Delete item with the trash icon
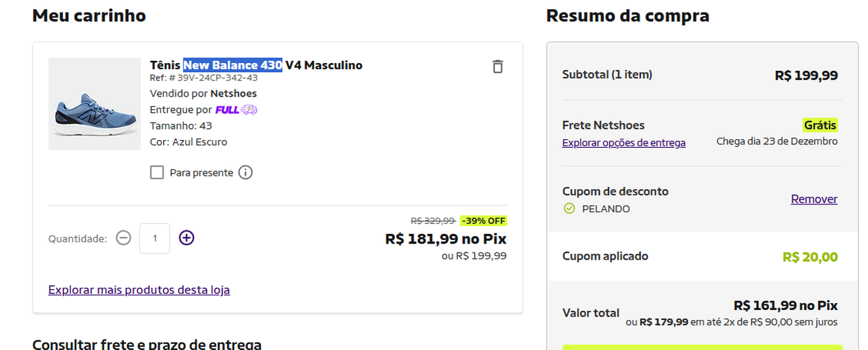The width and height of the screenshot is (868, 350). point(497,66)
